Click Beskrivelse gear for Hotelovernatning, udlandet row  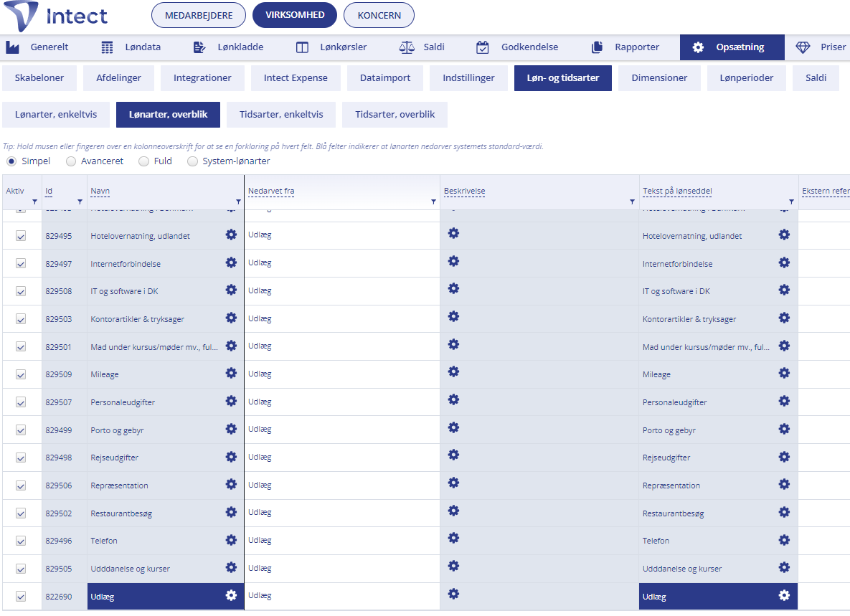(454, 234)
